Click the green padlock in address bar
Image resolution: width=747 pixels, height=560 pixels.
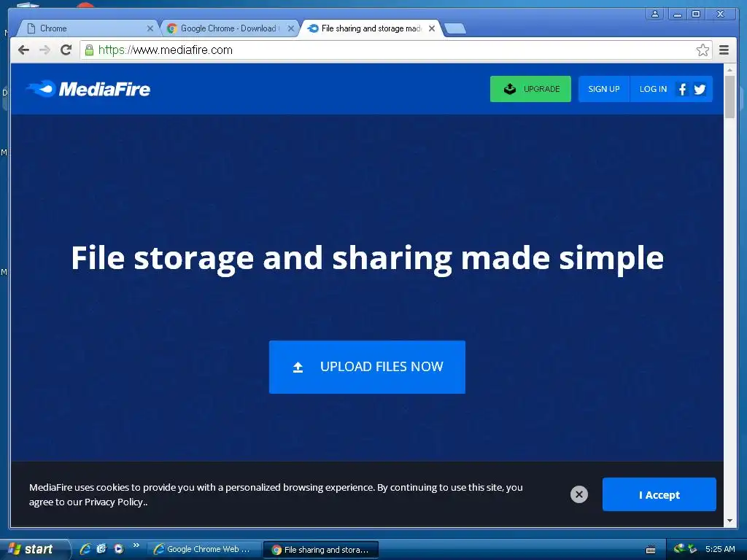[89, 50]
